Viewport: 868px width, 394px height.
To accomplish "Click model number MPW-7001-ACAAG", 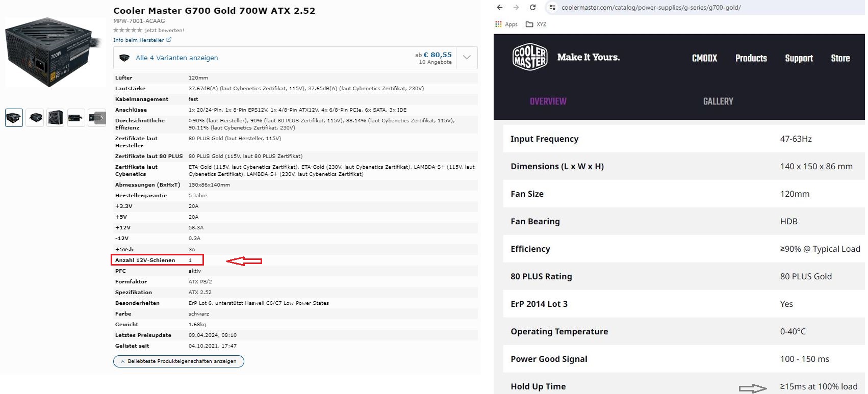I will point(139,21).
